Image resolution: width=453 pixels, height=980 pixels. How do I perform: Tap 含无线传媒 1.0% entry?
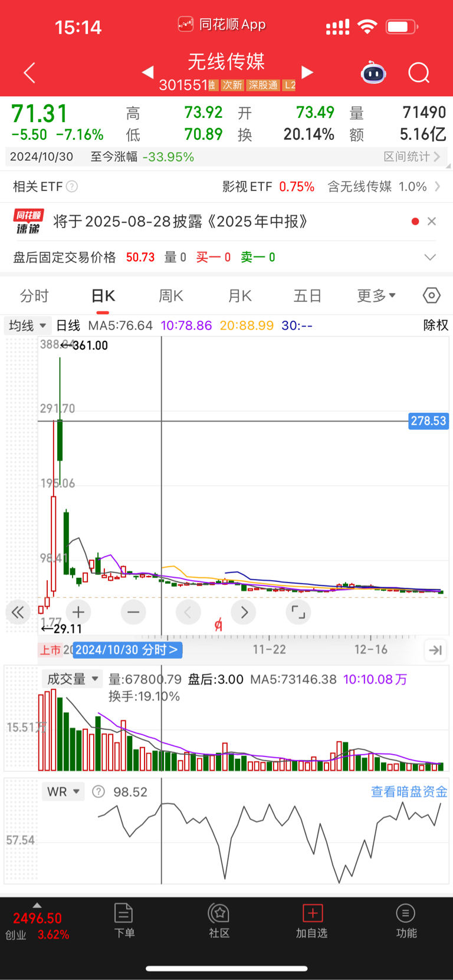(x=377, y=186)
